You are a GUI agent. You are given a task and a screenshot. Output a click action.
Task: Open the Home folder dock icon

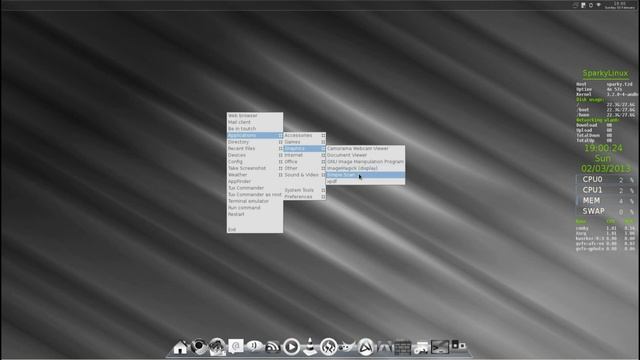tap(180, 347)
